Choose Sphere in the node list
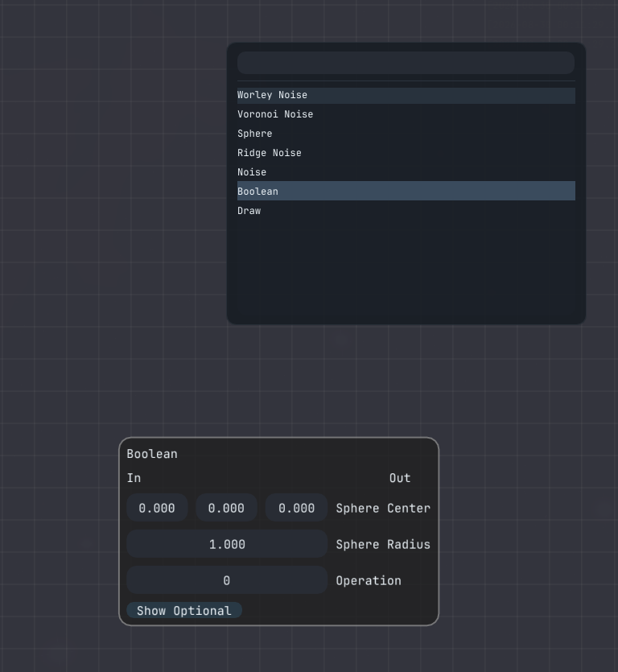618x672 pixels. click(406, 134)
